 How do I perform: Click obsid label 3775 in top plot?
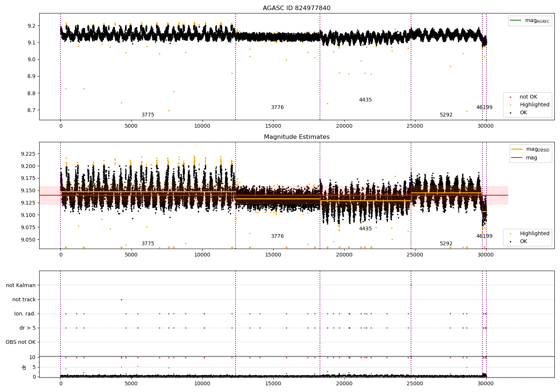pyautogui.click(x=148, y=115)
